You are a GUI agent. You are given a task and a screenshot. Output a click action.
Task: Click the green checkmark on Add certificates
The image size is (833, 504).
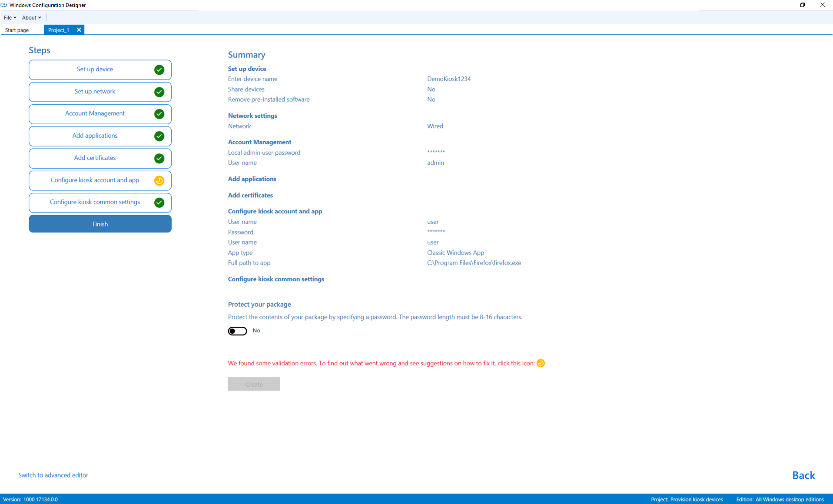coord(159,158)
